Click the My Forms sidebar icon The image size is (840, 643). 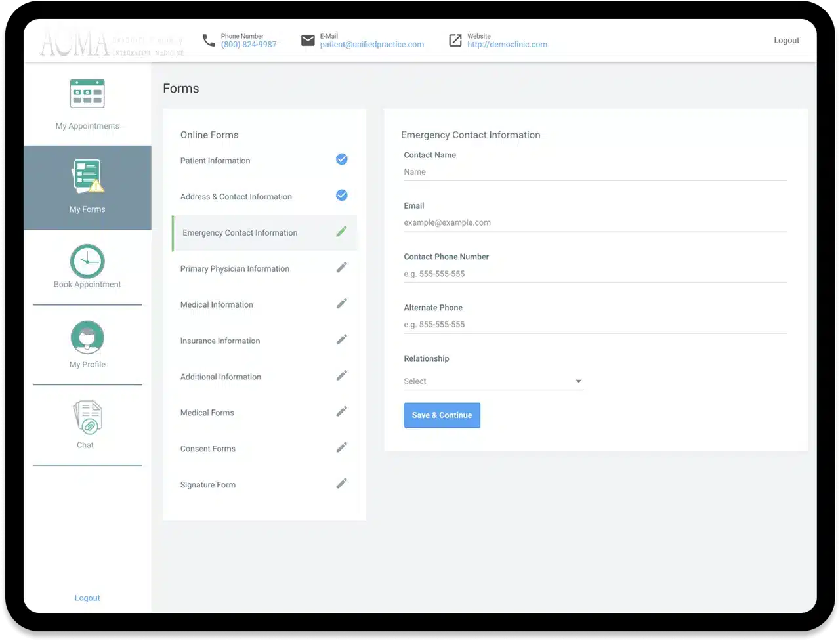(87, 177)
